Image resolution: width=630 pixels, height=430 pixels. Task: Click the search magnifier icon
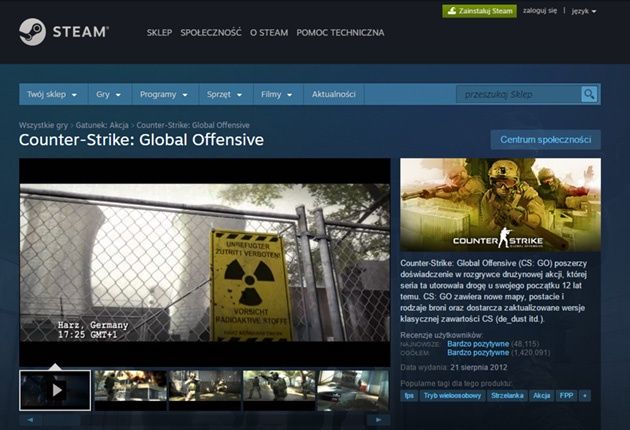[x=589, y=94]
